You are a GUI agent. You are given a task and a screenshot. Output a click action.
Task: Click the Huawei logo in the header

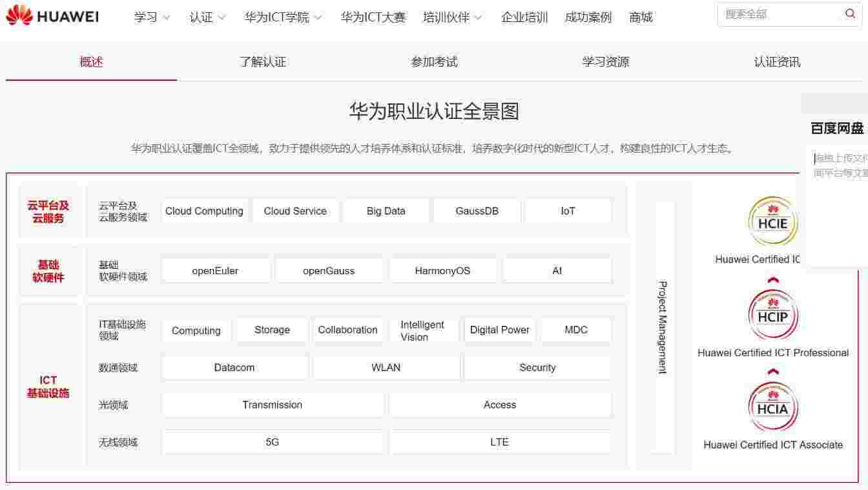52,16
